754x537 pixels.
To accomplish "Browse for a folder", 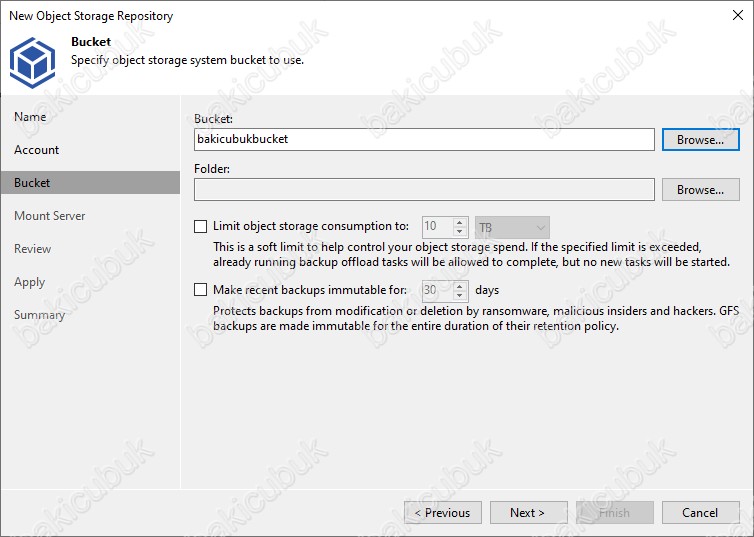I will click(x=701, y=190).
